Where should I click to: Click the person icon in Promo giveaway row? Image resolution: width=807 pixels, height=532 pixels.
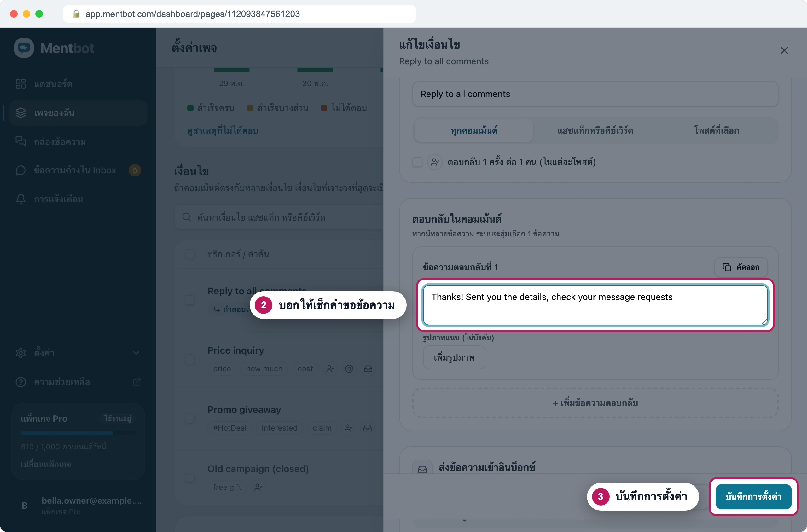[x=349, y=428]
